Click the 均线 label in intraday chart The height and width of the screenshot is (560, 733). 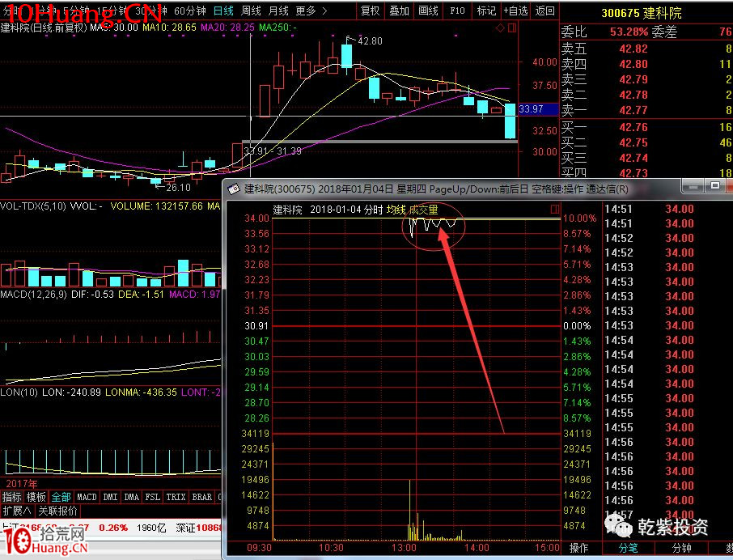click(396, 210)
